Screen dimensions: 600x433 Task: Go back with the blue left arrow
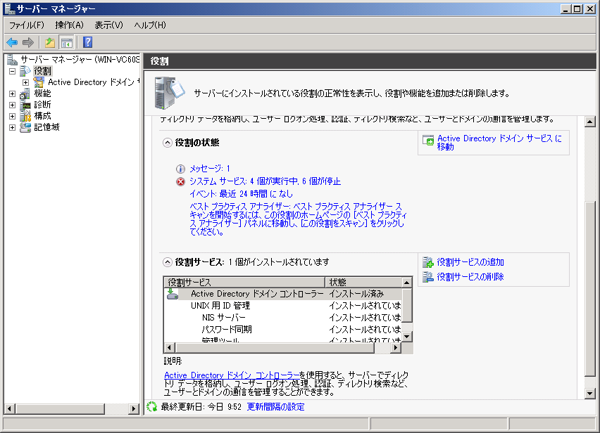tap(12, 42)
